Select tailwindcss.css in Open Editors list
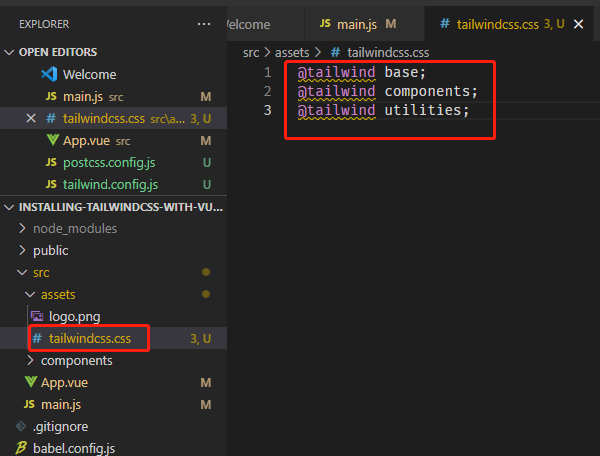Viewport: 600px width, 456px height. coord(113,119)
